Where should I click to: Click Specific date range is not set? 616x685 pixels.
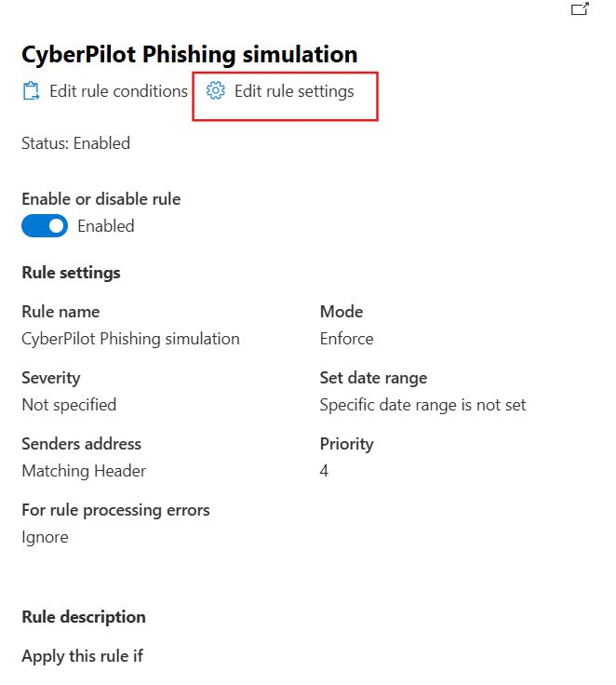click(x=422, y=405)
